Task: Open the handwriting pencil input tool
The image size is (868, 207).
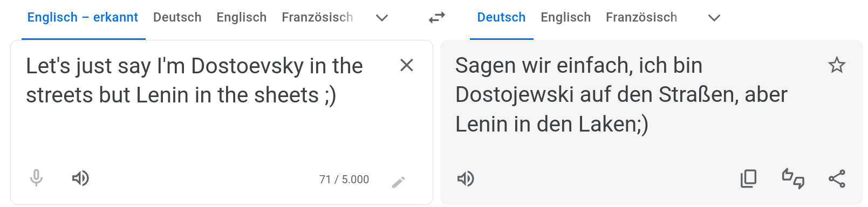Action: click(x=398, y=182)
